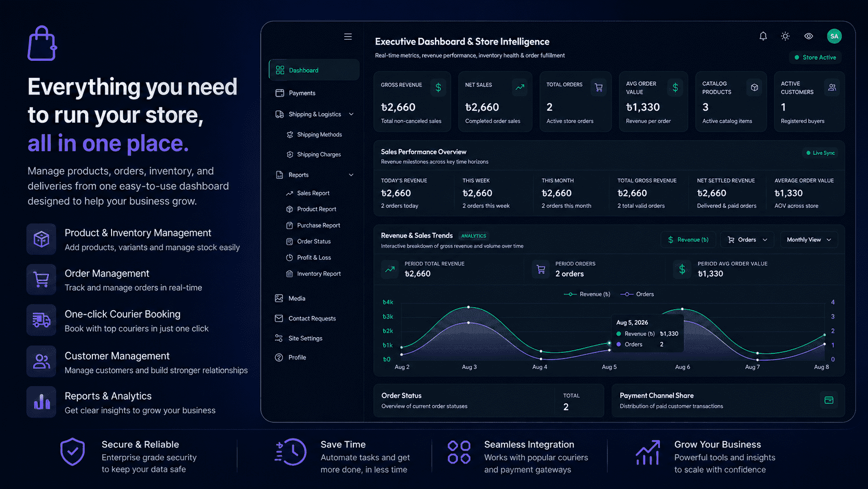Click the Avg Order Value dollar icon
868x489 pixels.
coord(675,87)
